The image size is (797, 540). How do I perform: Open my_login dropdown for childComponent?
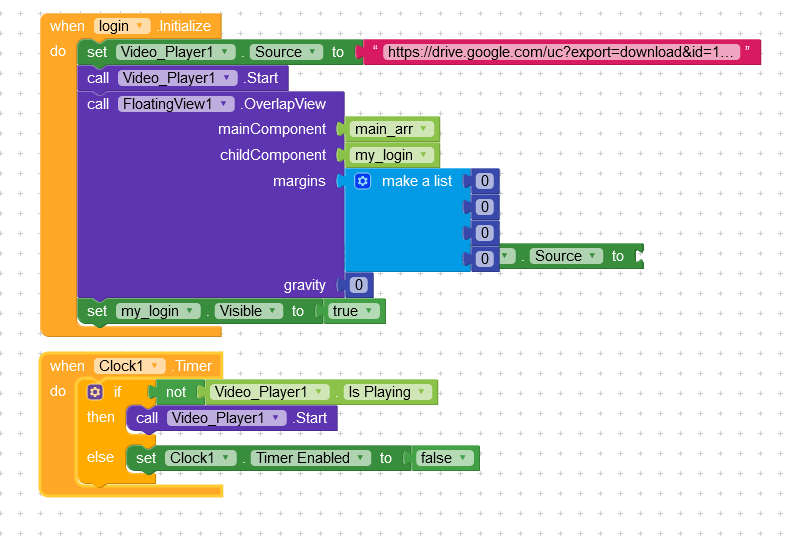click(391, 155)
